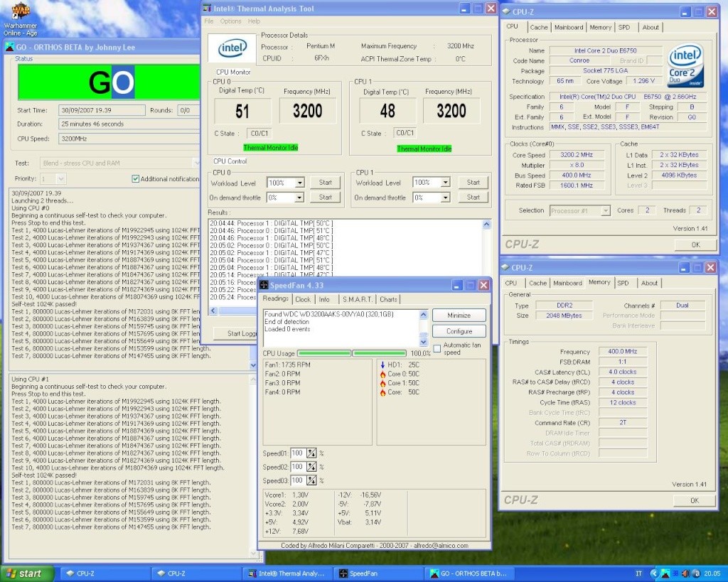Viewport: 728px width, 582px height.
Task: Open the Help menu in Thermal Analysis Tool
Action: [254, 21]
